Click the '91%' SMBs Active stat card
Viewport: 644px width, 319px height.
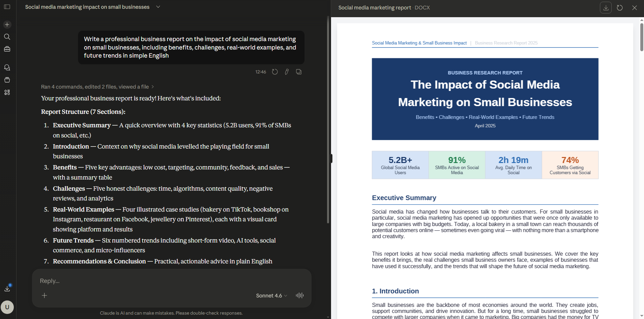click(x=457, y=165)
